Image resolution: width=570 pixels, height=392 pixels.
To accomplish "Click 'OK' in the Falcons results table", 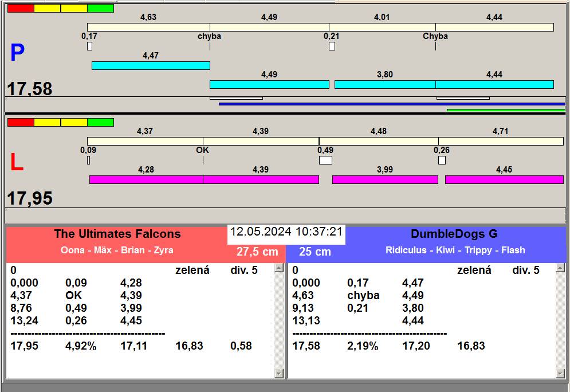I will [73, 296].
